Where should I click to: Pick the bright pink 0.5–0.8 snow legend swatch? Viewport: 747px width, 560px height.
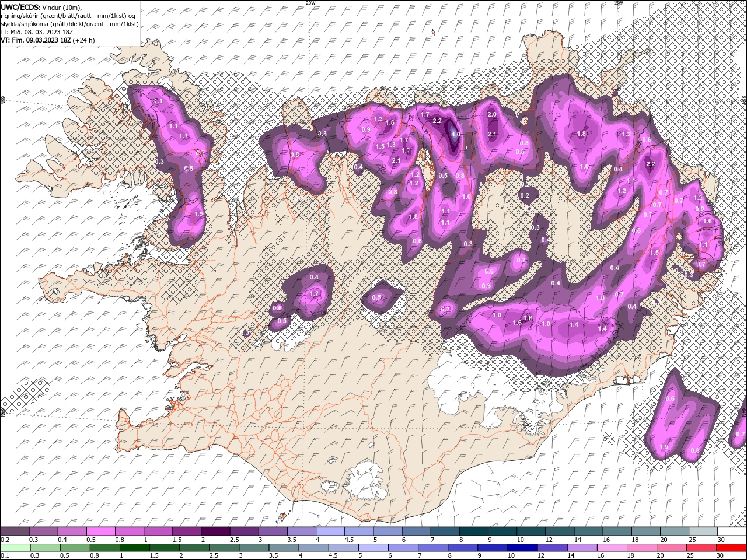(100, 531)
